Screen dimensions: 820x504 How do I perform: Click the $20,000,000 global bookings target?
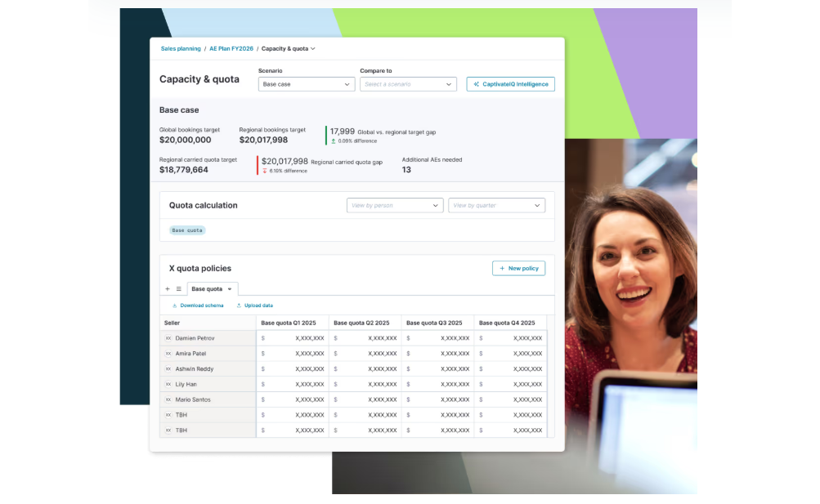(185, 140)
